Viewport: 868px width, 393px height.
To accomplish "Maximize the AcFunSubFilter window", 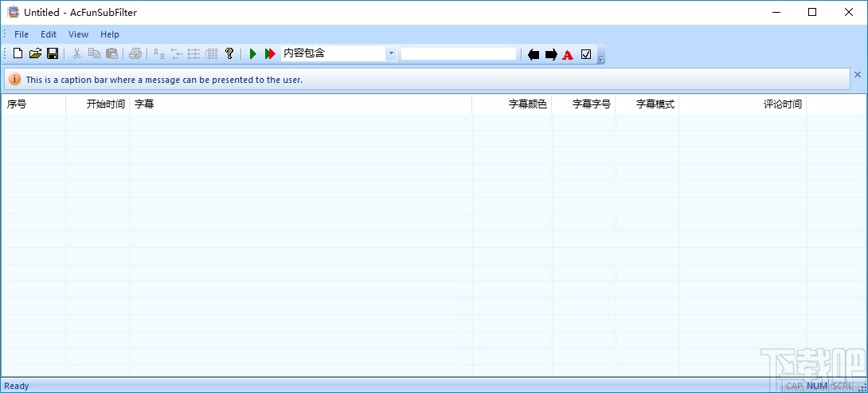I will [x=812, y=12].
